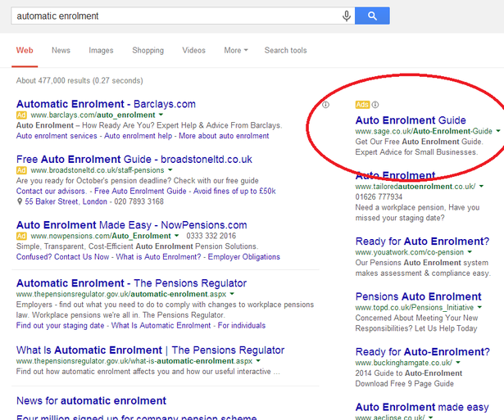Open Automatic Enrolment - Barclays.com result

pos(106,104)
